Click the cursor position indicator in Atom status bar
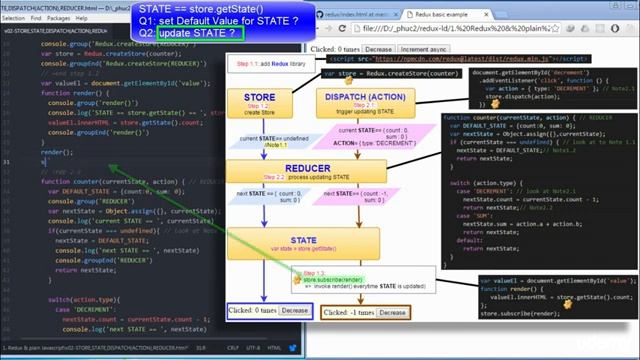 point(201,348)
